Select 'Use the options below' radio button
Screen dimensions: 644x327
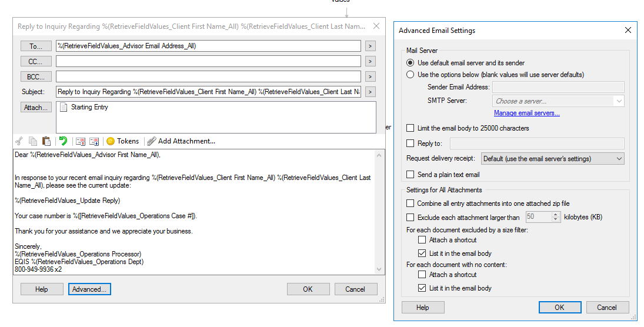coord(411,75)
